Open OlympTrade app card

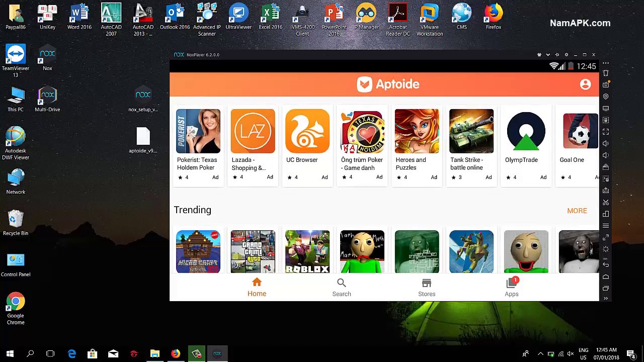coord(526,145)
